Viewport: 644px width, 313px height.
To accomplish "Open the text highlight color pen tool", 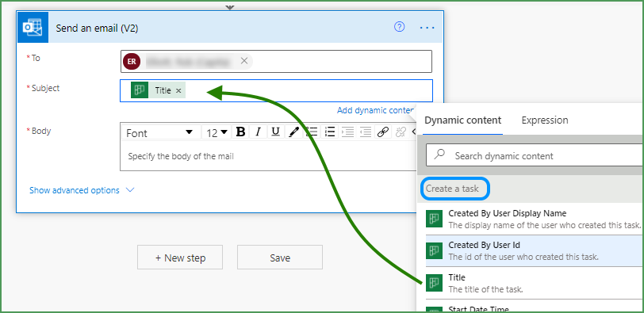I will pos(293,132).
